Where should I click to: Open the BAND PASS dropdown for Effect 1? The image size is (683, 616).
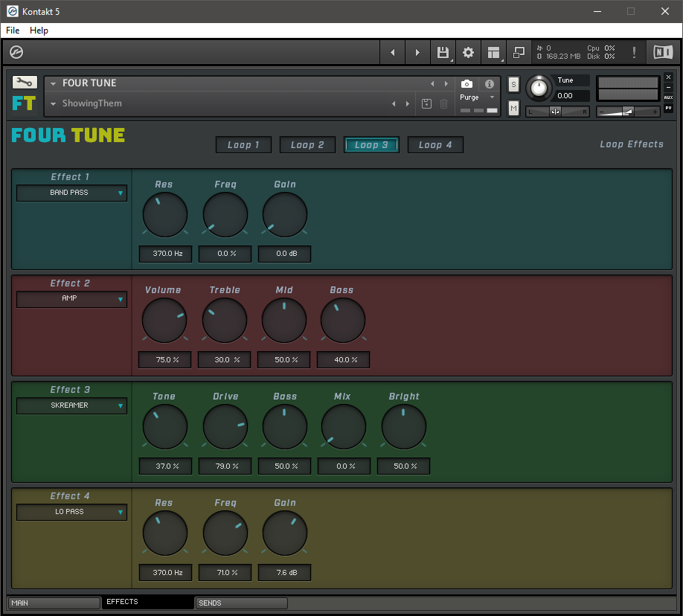pyautogui.click(x=71, y=193)
